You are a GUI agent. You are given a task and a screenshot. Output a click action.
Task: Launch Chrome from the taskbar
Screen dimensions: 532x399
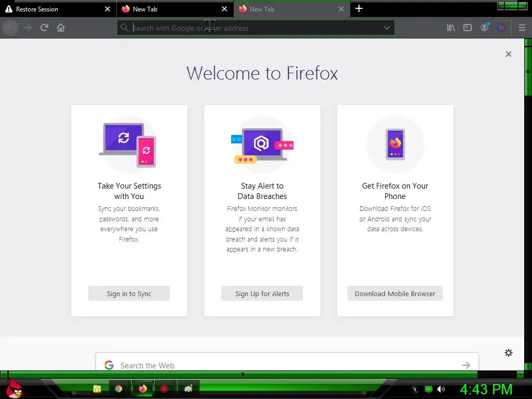click(x=118, y=389)
